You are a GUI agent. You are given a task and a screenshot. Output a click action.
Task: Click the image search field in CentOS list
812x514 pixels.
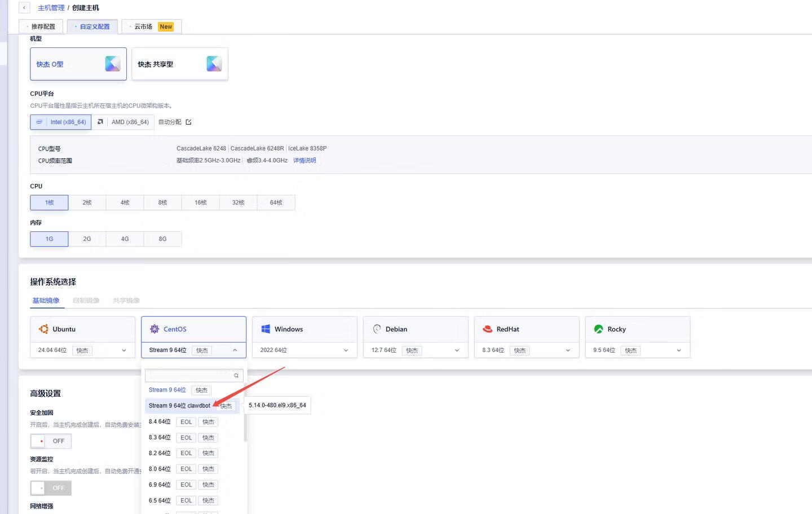click(189, 375)
